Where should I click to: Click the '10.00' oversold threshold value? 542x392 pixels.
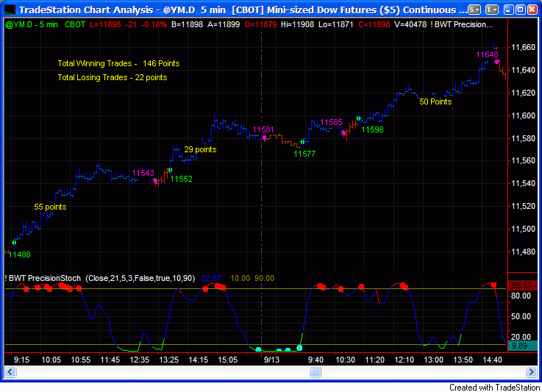click(240, 278)
